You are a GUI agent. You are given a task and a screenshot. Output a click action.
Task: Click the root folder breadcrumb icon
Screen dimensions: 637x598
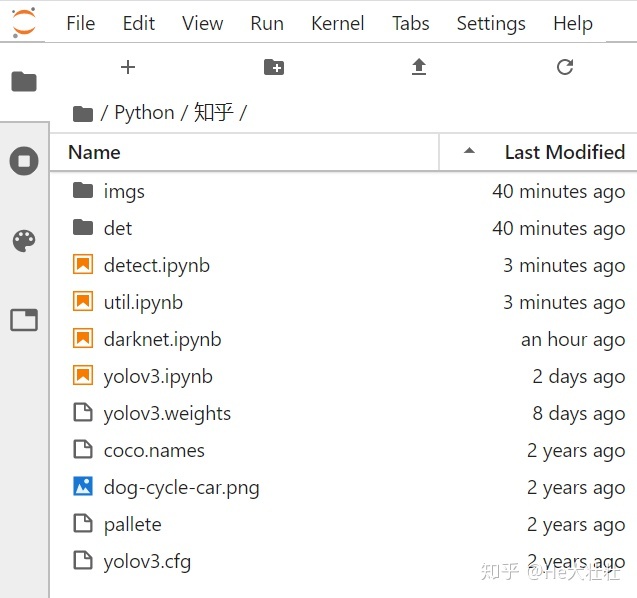tap(83, 113)
